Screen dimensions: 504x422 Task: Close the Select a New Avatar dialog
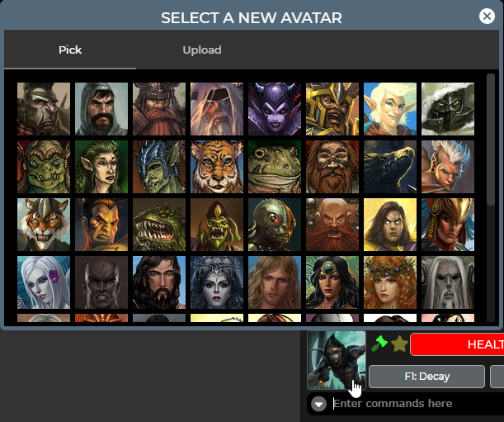click(487, 16)
